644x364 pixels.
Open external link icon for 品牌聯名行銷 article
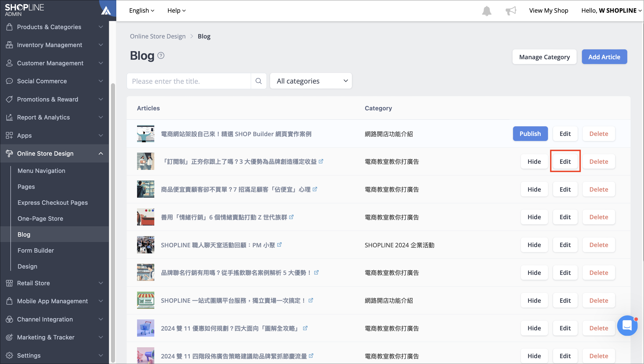click(x=316, y=272)
